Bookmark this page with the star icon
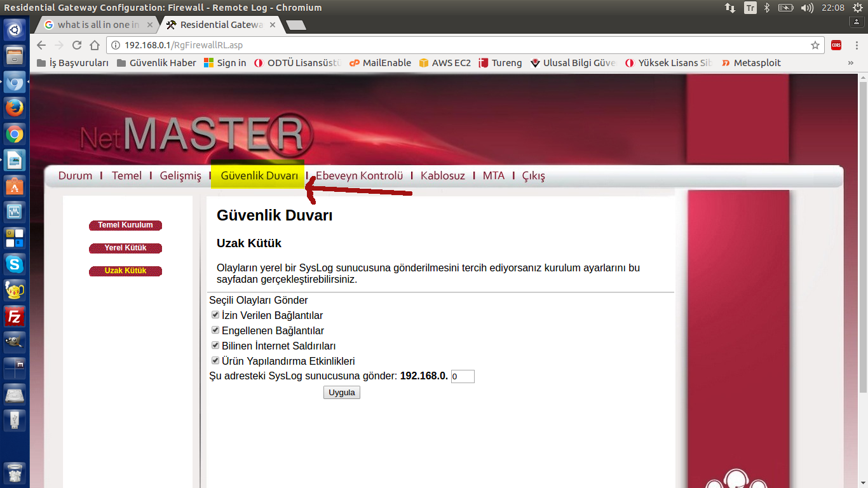Image resolution: width=868 pixels, height=488 pixels. pos(815,45)
